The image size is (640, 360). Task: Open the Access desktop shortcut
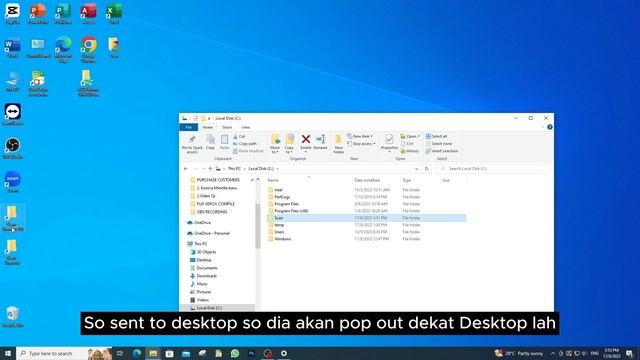click(89, 13)
